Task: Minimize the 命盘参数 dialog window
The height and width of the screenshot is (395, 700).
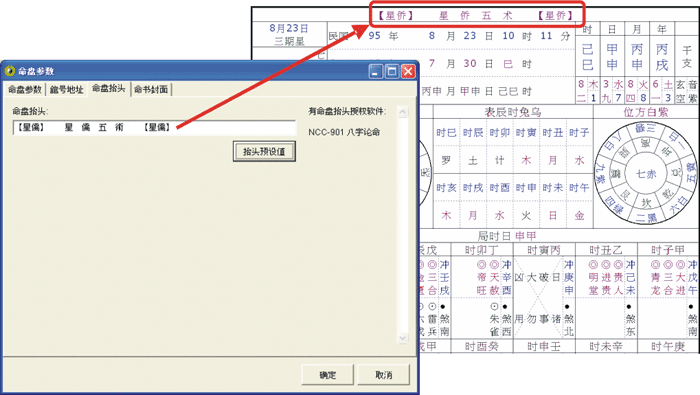Action: point(376,71)
